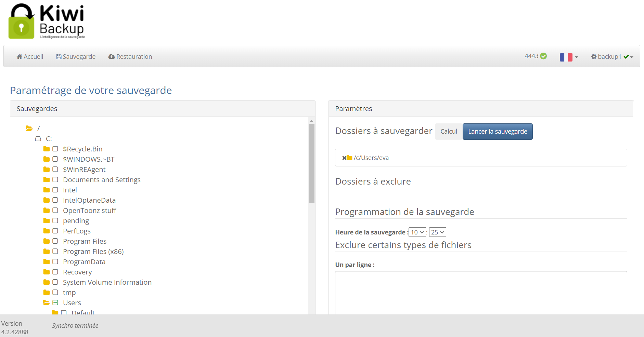Click the folder icon of OpenToonz stuff
The height and width of the screenshot is (337, 644).
[x=47, y=211]
